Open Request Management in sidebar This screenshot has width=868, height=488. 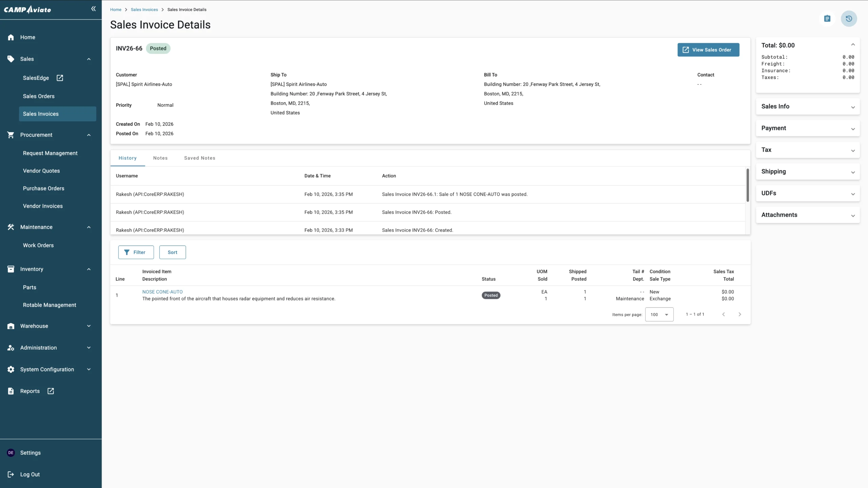pyautogui.click(x=50, y=153)
